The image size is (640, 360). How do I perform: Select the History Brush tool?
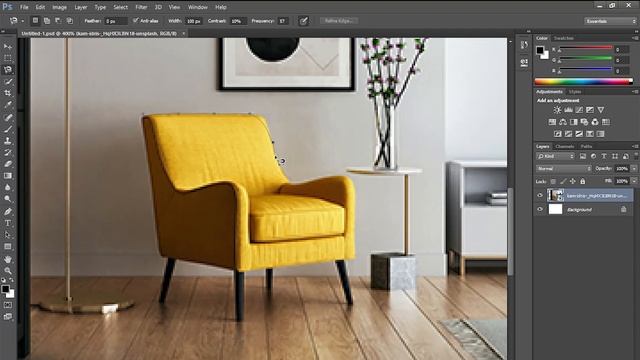8,152
